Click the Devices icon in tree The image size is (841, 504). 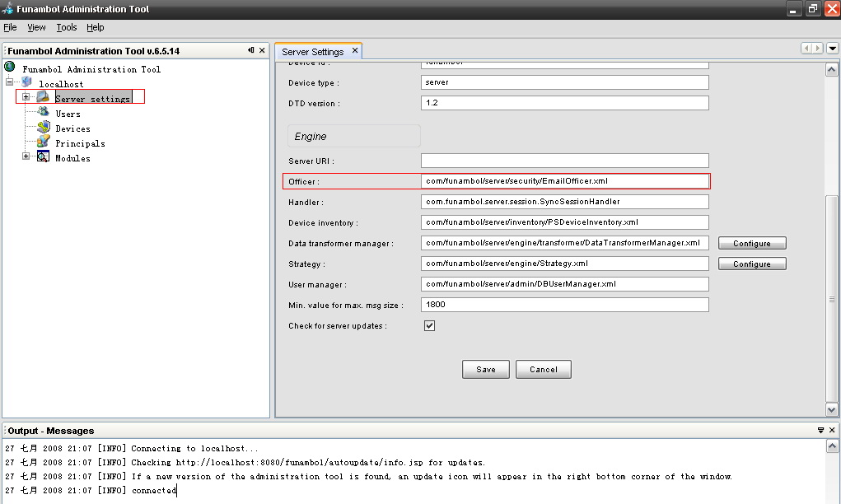coord(44,127)
